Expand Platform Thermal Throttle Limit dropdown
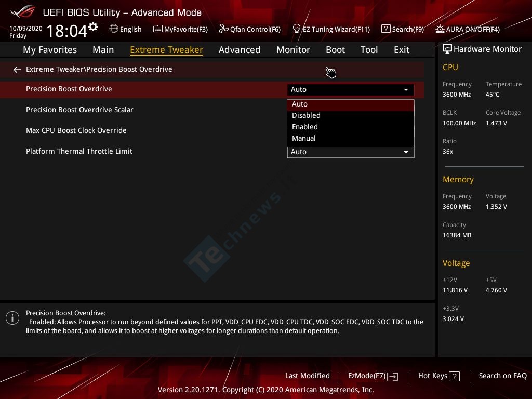The image size is (532, 399). pyautogui.click(x=351, y=152)
